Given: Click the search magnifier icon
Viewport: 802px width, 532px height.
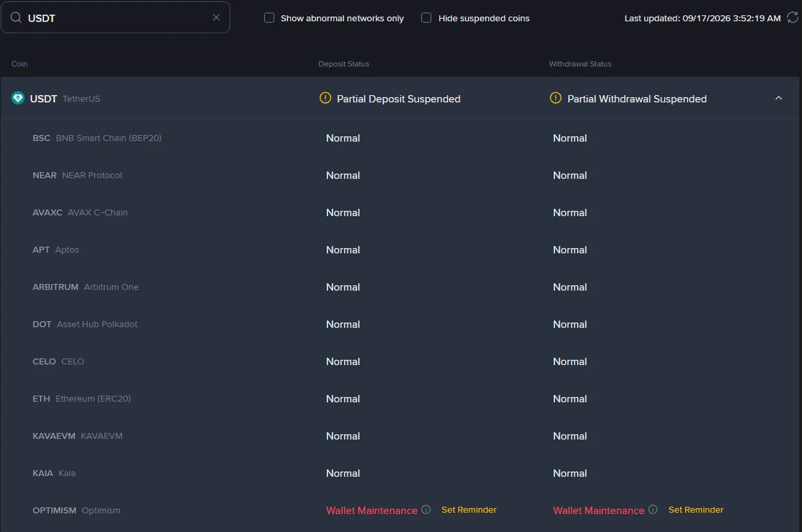Looking at the screenshot, I should pyautogui.click(x=16, y=18).
